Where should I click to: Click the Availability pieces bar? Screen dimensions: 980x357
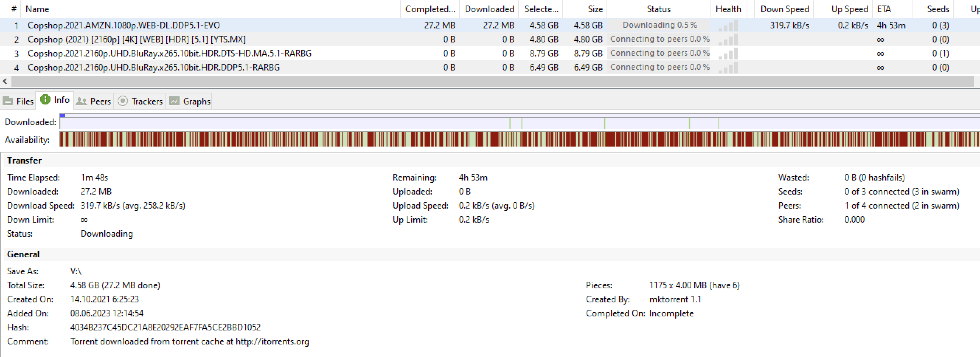[519, 139]
